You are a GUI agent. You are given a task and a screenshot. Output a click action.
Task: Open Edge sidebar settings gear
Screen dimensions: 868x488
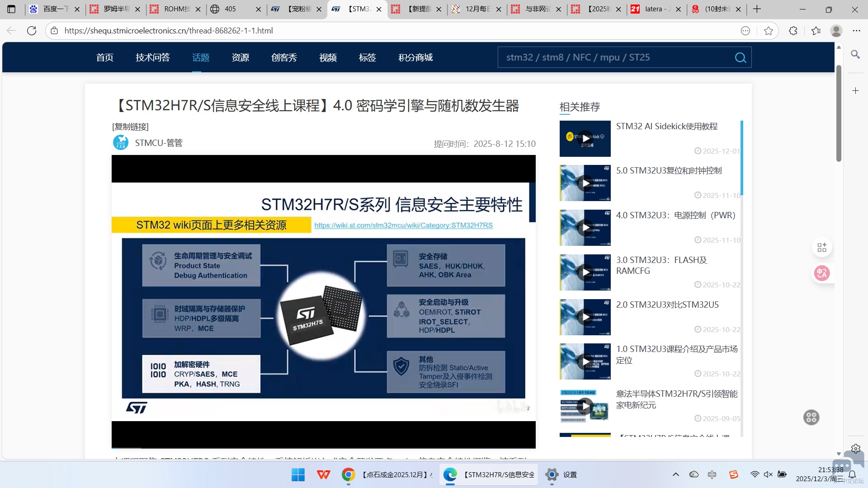coord(855,449)
